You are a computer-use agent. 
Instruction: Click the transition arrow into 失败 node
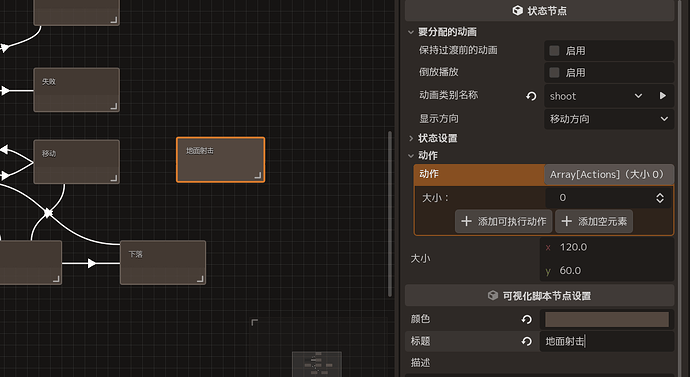[5, 91]
